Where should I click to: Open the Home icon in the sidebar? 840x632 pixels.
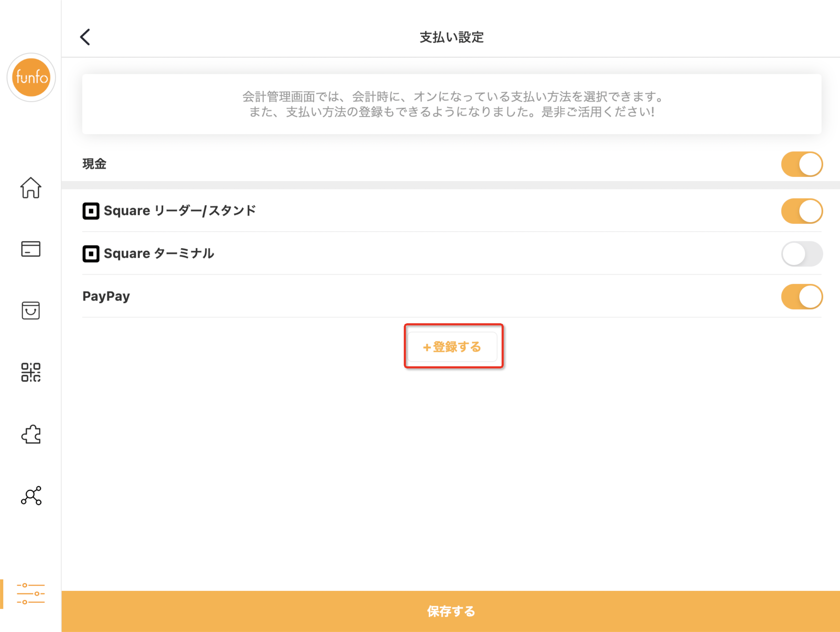click(x=31, y=188)
